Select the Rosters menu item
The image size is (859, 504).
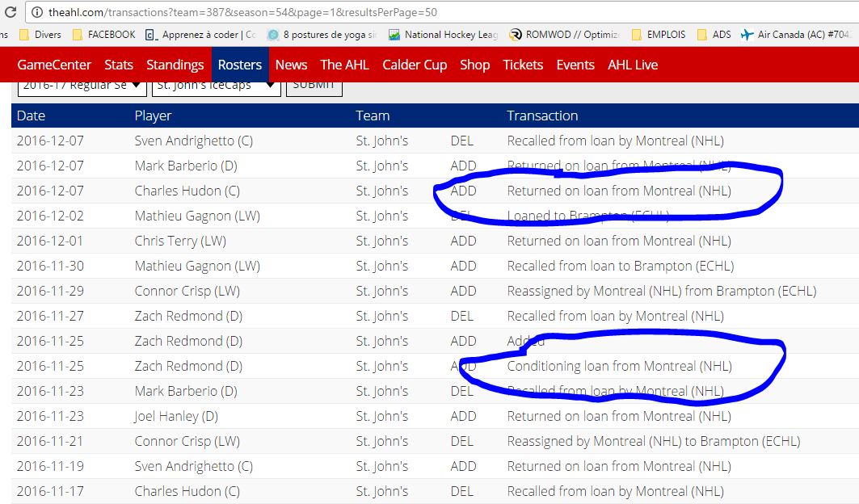[x=240, y=65]
